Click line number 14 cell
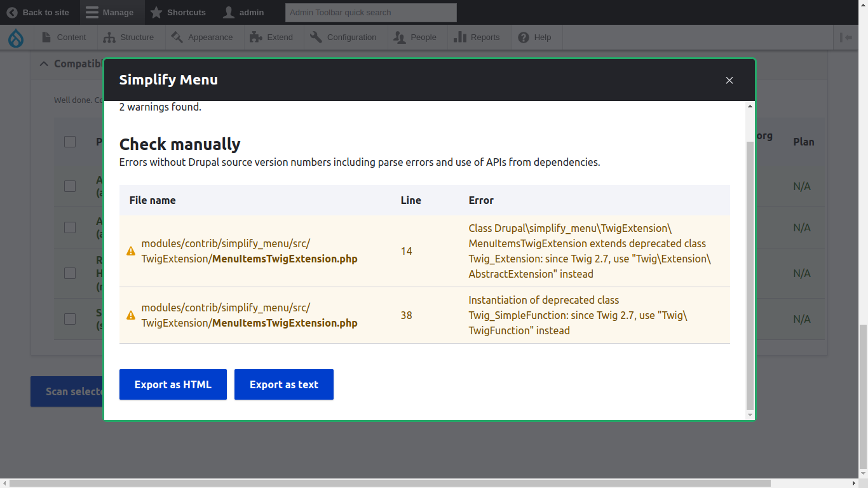The image size is (868, 488). (x=407, y=251)
